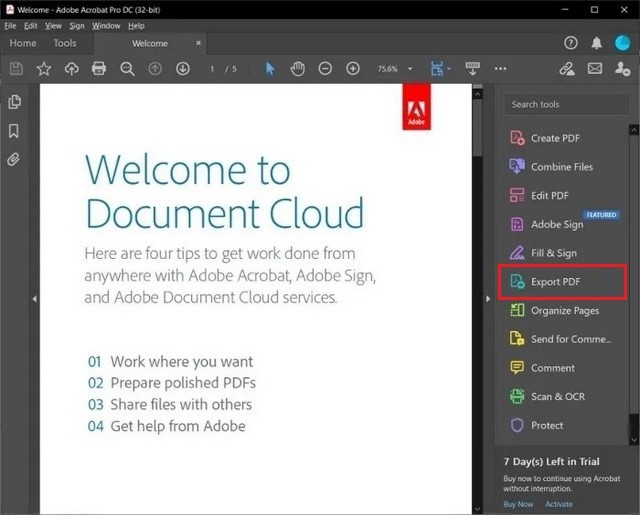Click the Buy Now link
The image size is (640, 515).
(x=518, y=504)
